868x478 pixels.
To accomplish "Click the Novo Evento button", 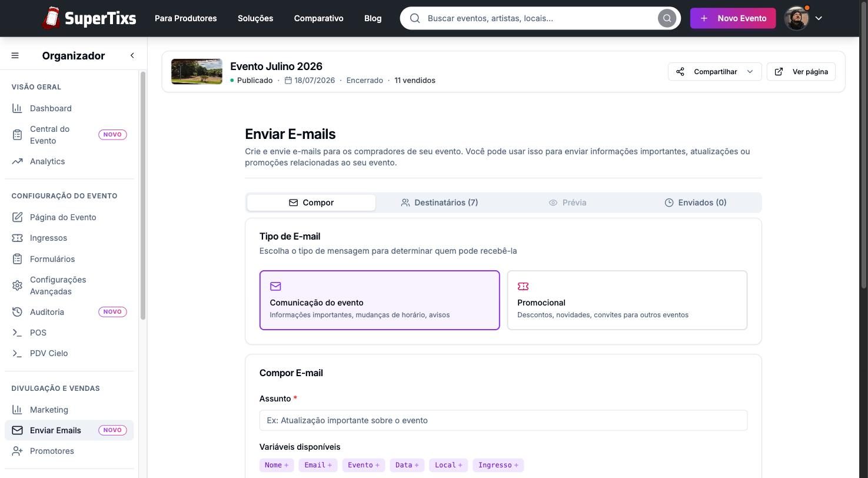I will coord(733,18).
